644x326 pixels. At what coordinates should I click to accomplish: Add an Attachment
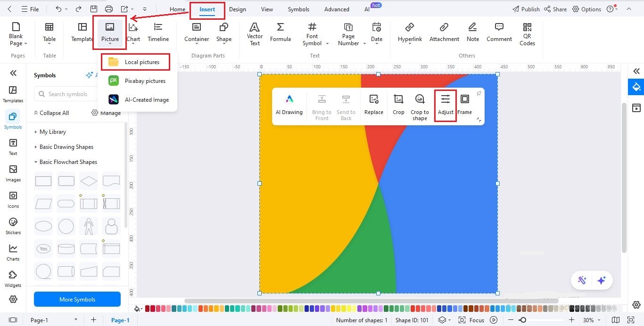click(x=444, y=33)
